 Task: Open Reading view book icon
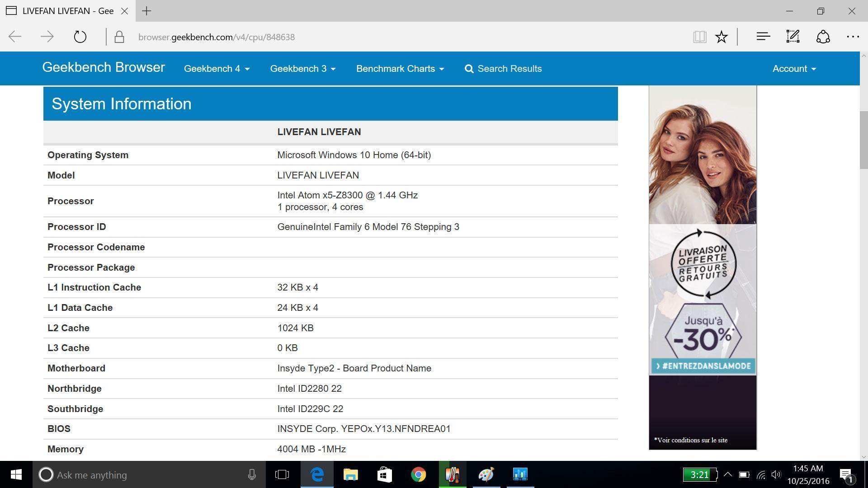click(x=699, y=37)
